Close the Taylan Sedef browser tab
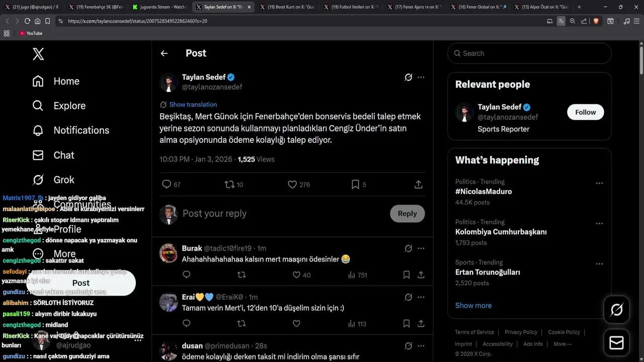 (x=249, y=7)
